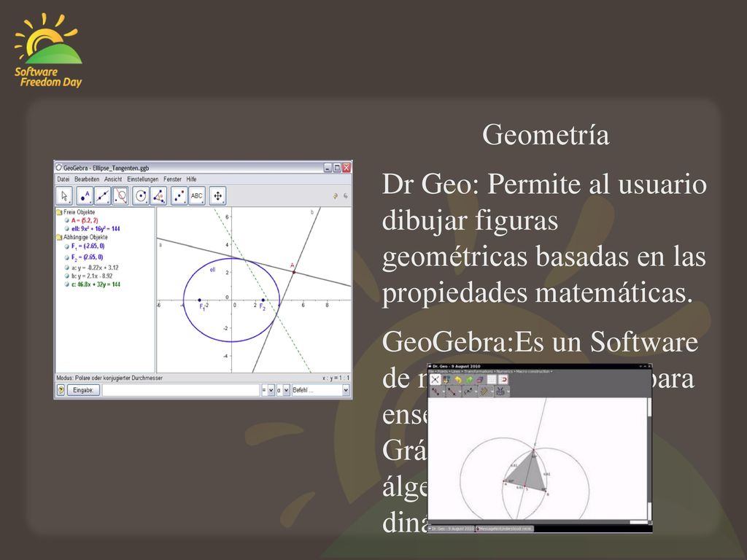
Task: Click focus point F2 on the ellipse graph
Action: [263, 300]
